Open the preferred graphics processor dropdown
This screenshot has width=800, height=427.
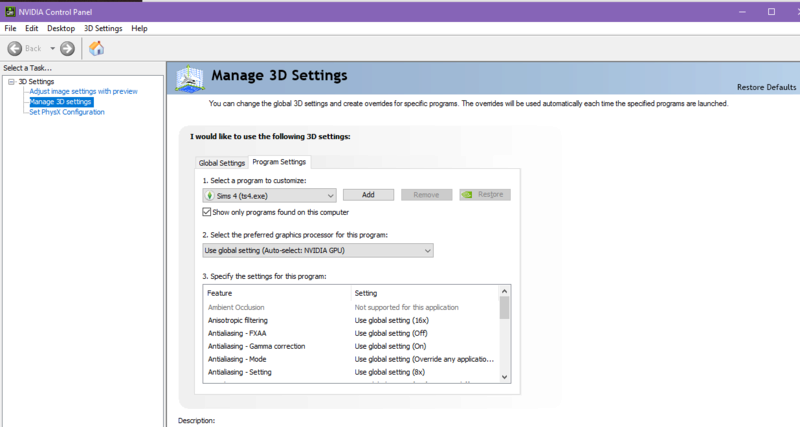point(318,250)
